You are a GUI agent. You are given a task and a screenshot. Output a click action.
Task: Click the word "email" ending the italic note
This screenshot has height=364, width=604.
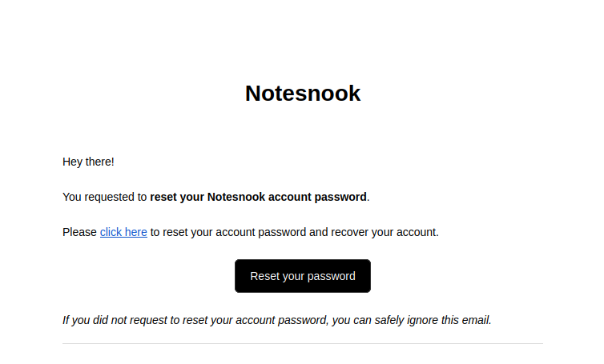pos(474,321)
